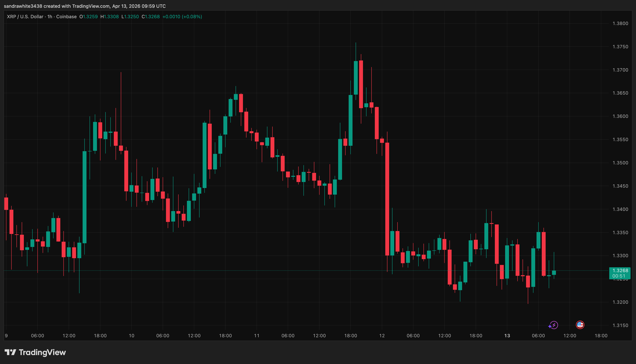Click the TradingView logo
The width and height of the screenshot is (636, 364).
[x=35, y=353]
